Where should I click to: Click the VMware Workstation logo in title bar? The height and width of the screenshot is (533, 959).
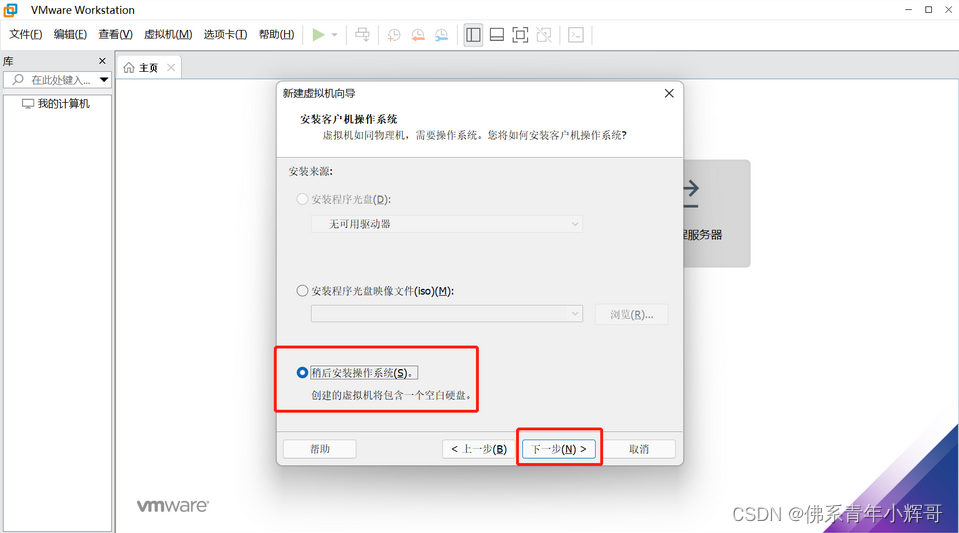[x=10, y=10]
